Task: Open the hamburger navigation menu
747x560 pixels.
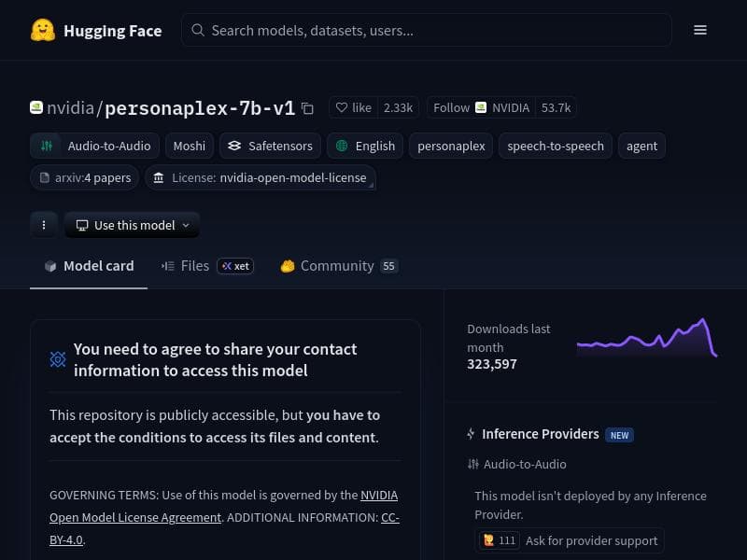Action: [699, 30]
